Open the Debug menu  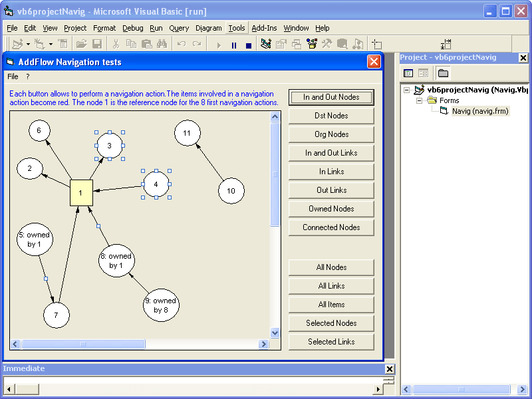coord(132,28)
